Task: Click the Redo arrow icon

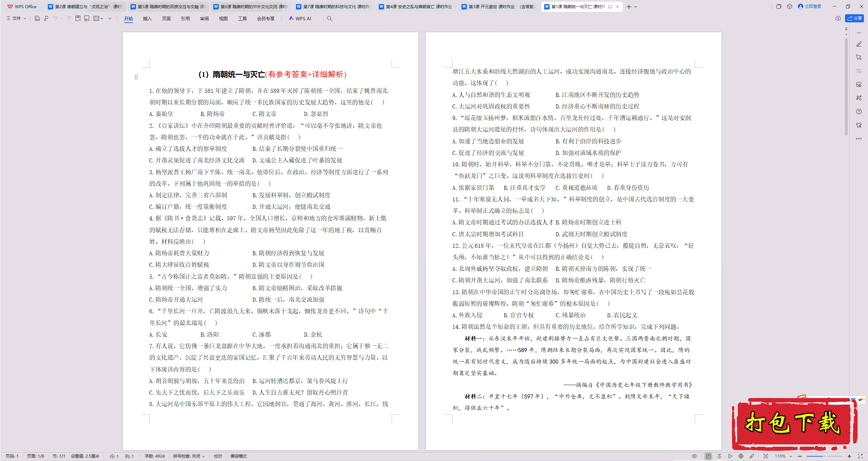Action: click(x=69, y=18)
